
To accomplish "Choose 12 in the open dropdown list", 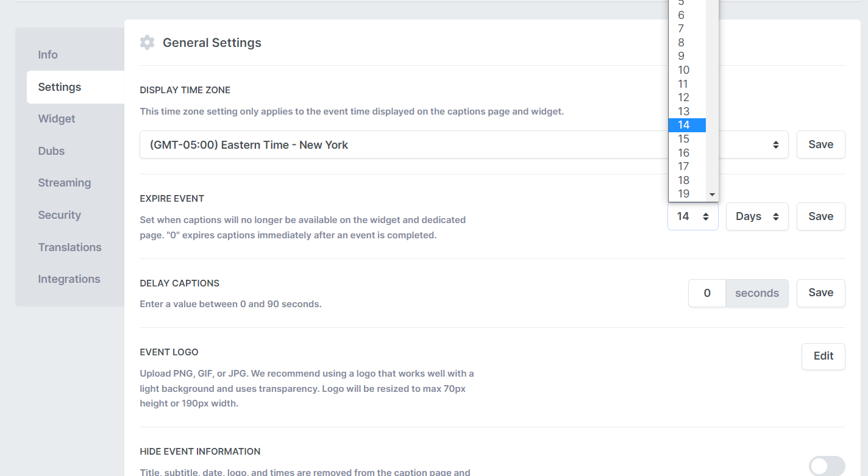I will point(687,98).
